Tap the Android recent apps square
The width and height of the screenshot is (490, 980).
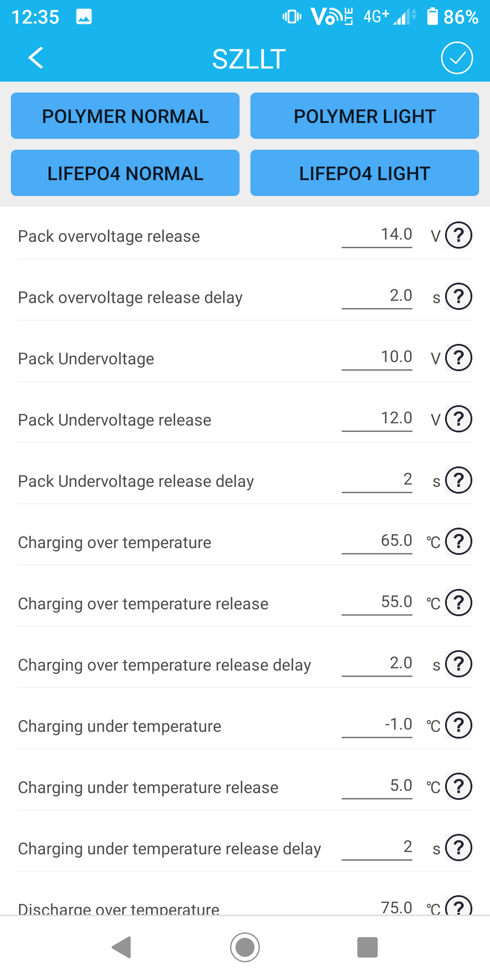[367, 947]
